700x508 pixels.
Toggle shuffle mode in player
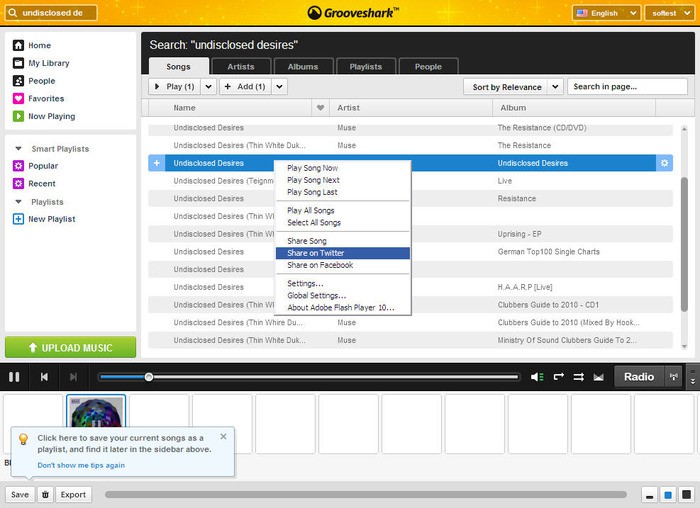(x=579, y=377)
